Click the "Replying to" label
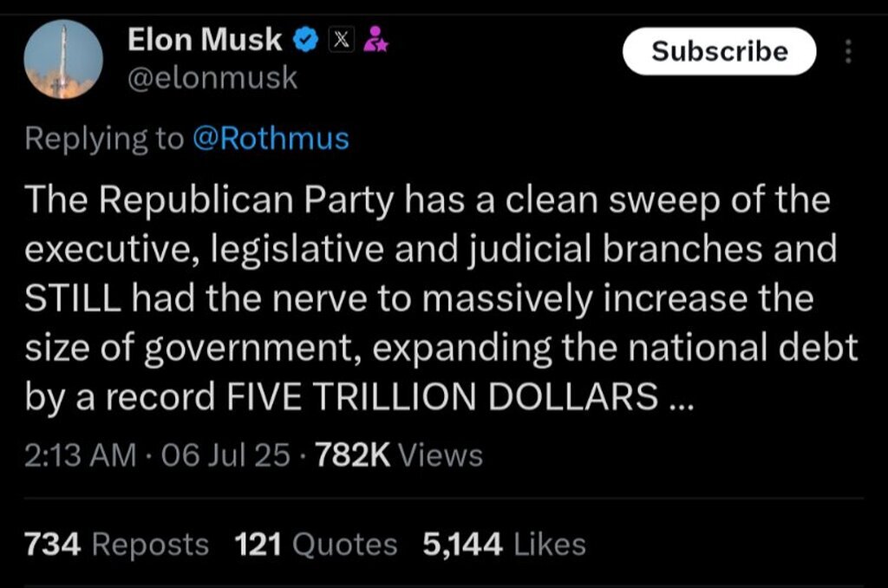888x588 pixels. click(x=104, y=139)
